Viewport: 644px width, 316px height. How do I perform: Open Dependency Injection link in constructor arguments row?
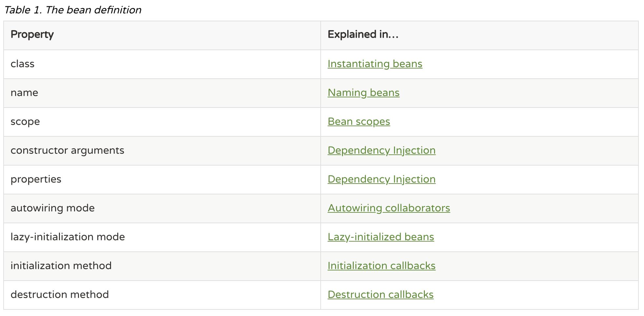click(x=381, y=150)
